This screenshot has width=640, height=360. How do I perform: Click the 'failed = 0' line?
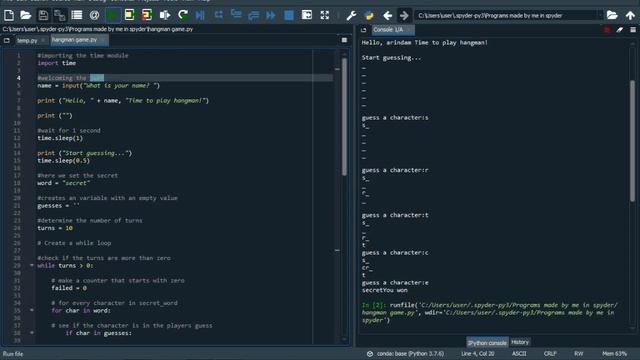(69, 288)
